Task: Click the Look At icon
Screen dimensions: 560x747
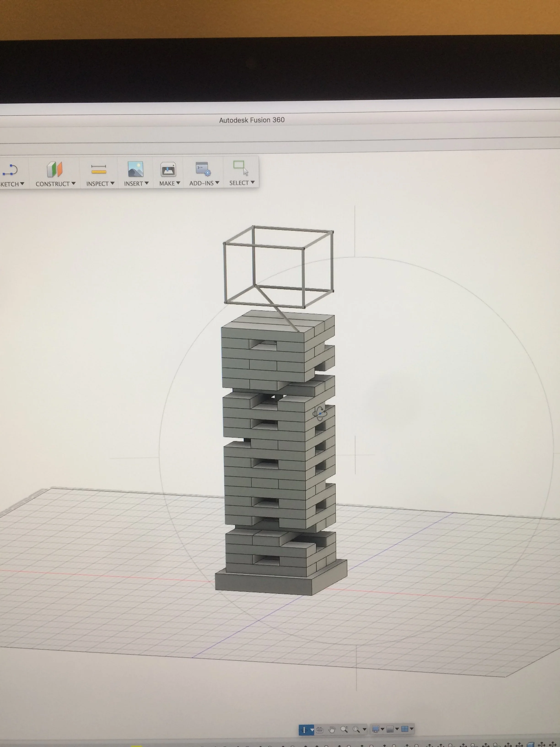Action: pyautogui.click(x=320, y=730)
